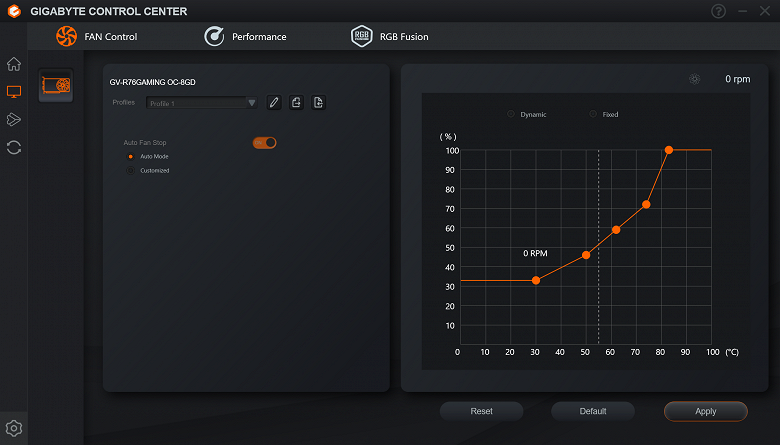This screenshot has height=445, width=780.
Task: Click the Performance gauge icon
Action: (x=214, y=36)
